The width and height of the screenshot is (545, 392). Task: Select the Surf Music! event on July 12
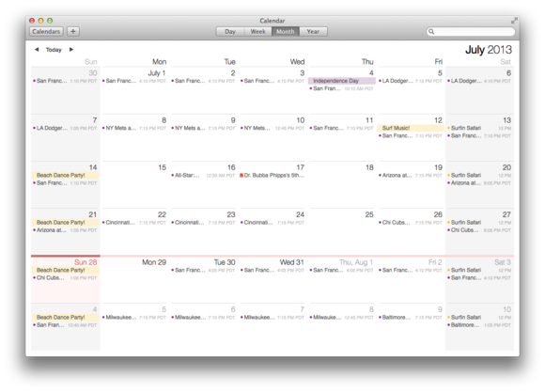411,128
